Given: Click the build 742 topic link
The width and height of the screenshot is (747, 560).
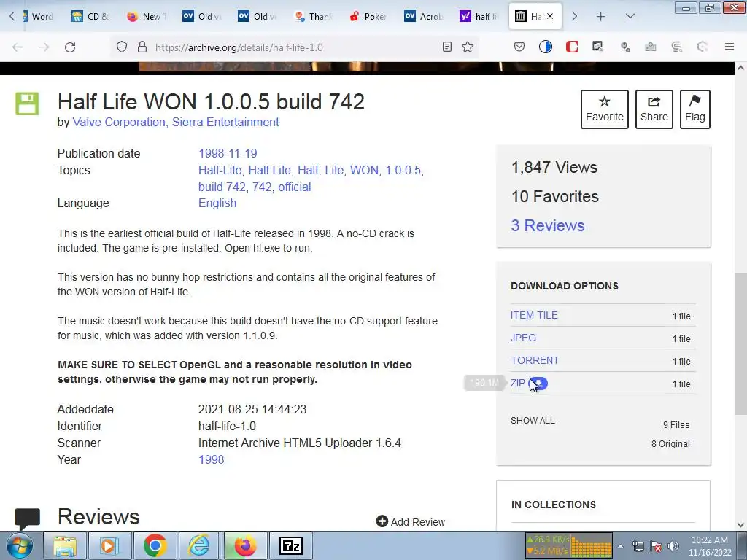Looking at the screenshot, I should [222, 187].
